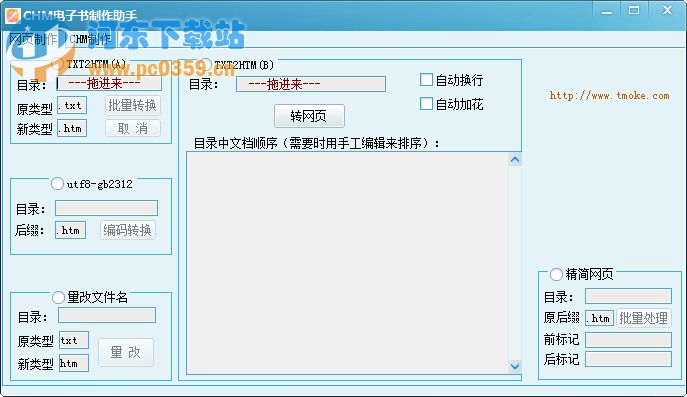
Task: Select the TXT2HTM (A) radio button
Action: [x=58, y=64]
